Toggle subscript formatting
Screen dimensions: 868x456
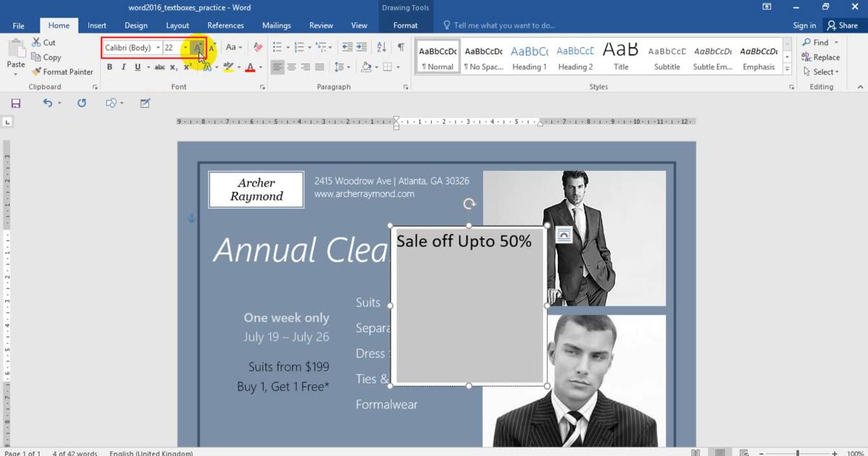(174, 67)
